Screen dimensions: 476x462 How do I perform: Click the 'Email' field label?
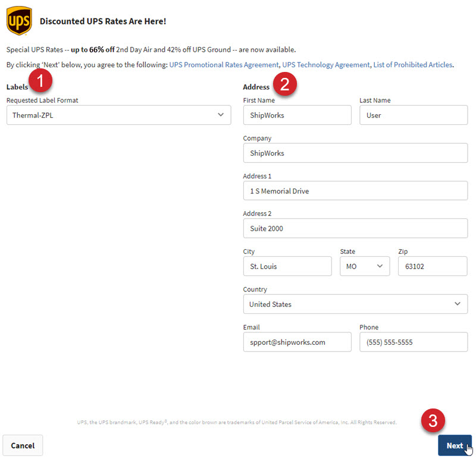(x=251, y=327)
